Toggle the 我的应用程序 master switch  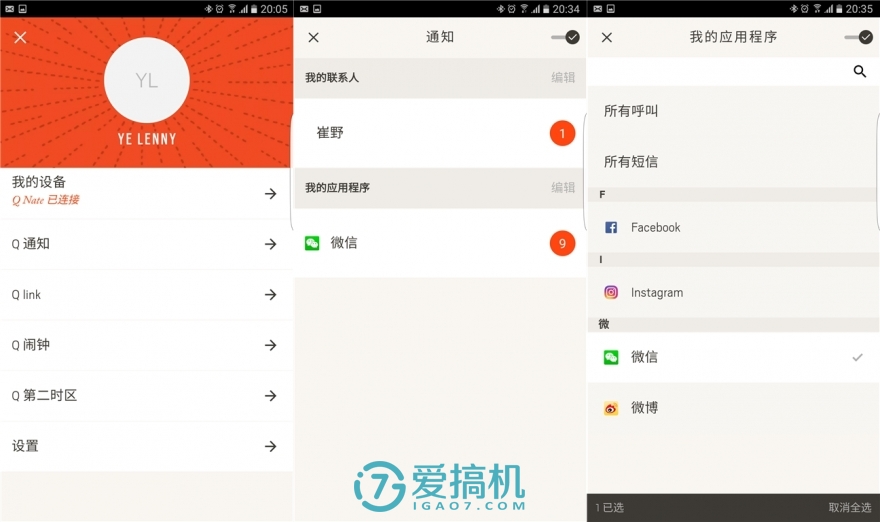pos(859,38)
